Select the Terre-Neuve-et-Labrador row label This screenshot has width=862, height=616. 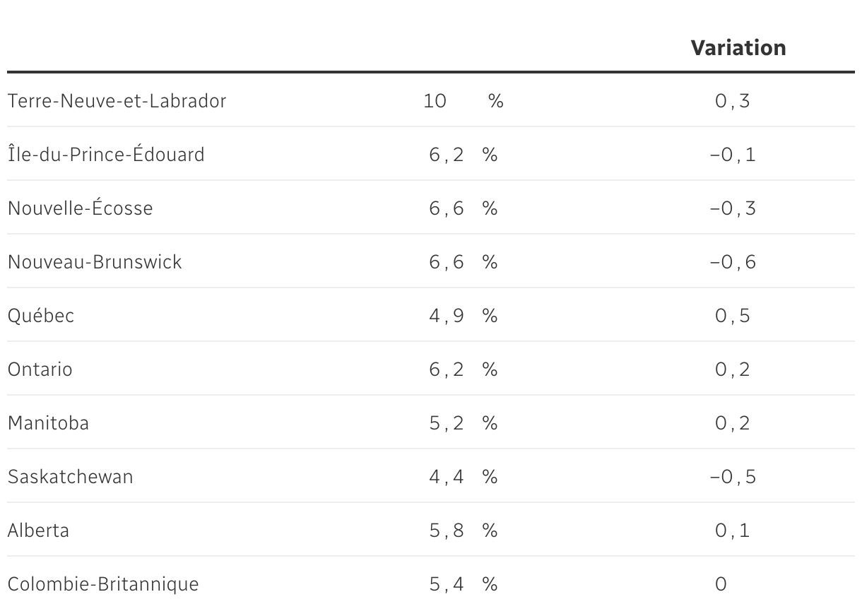[x=117, y=101]
